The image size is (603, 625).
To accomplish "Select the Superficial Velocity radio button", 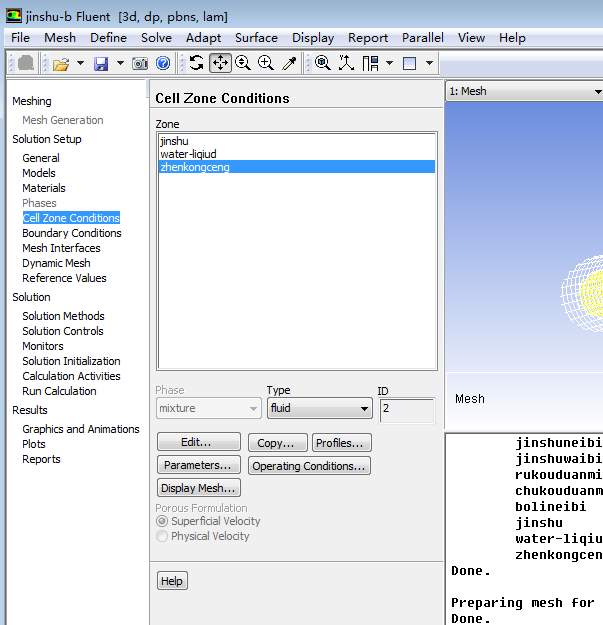I will pyautogui.click(x=162, y=521).
